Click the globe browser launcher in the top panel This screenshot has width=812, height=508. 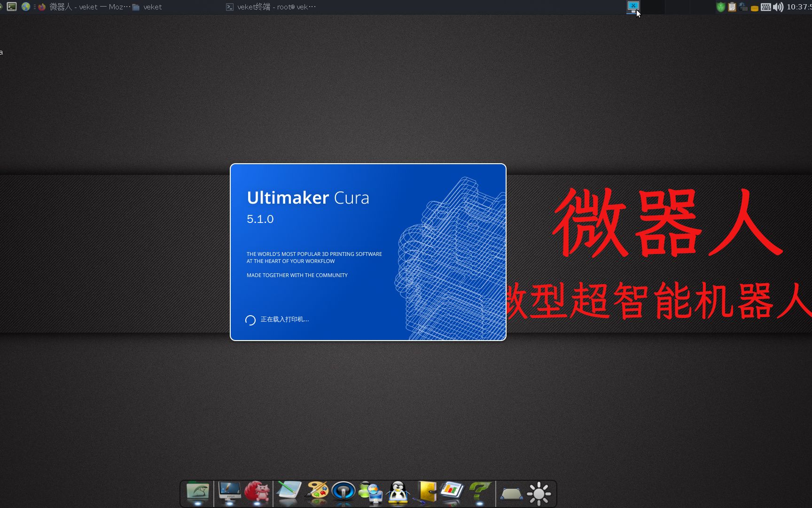pos(26,7)
